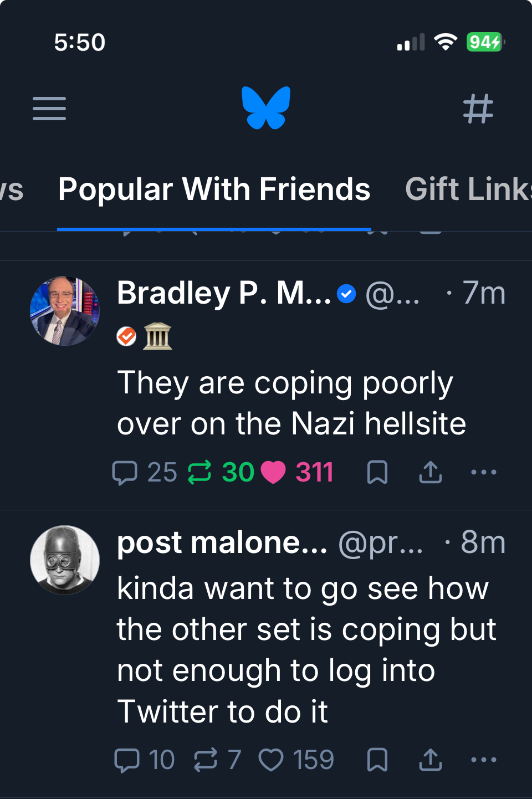Select the Popular With Friends tab
Screen dimensions: 532x799
tap(214, 189)
